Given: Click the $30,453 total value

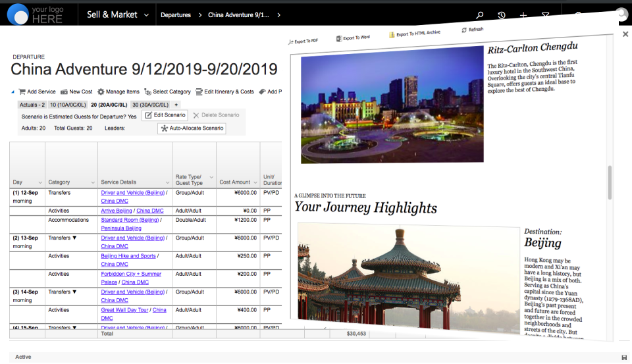Looking at the screenshot, I should click(356, 334).
